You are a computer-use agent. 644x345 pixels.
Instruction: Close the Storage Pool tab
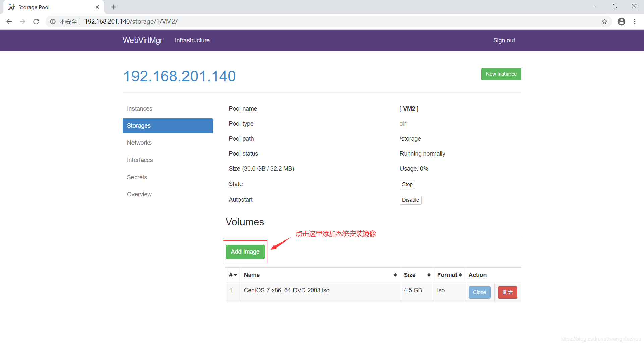click(x=97, y=7)
